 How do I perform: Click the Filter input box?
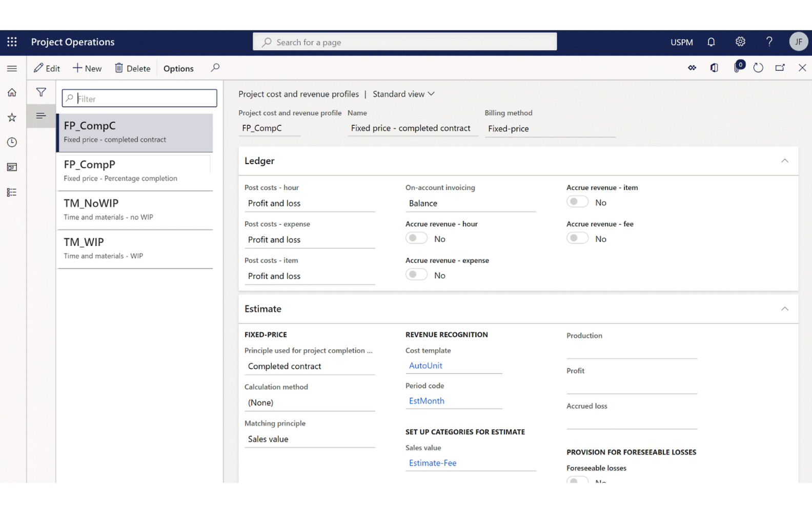139,98
